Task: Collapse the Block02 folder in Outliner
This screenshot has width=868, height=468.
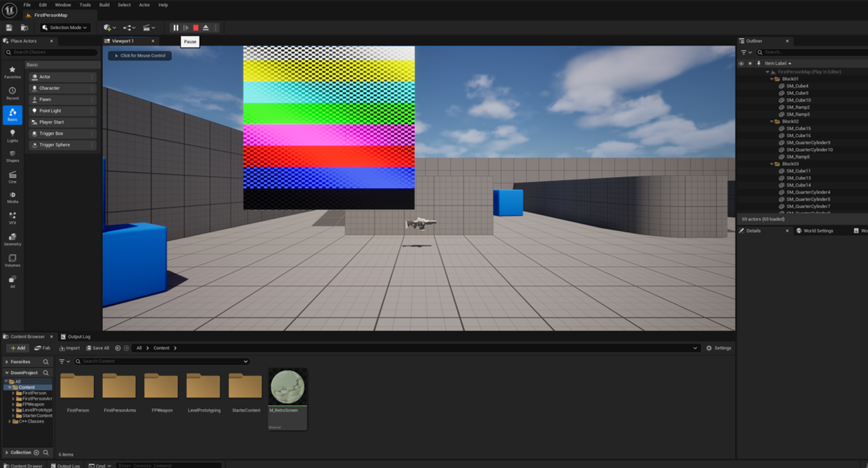Action: (x=772, y=121)
